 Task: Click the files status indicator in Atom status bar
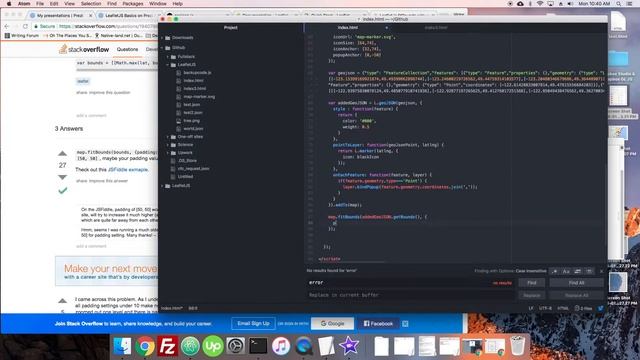coord(583,309)
